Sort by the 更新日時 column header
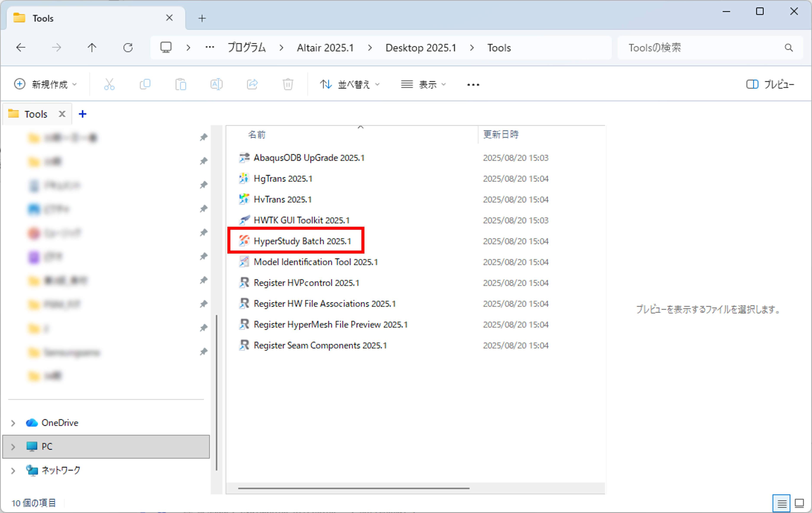This screenshot has height=513, width=812. pyautogui.click(x=501, y=134)
